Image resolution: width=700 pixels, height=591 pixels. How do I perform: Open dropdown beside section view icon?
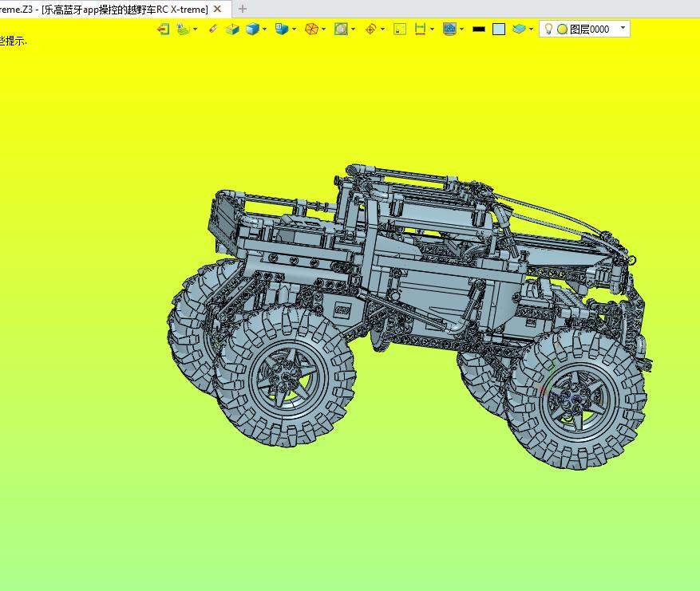(353, 30)
